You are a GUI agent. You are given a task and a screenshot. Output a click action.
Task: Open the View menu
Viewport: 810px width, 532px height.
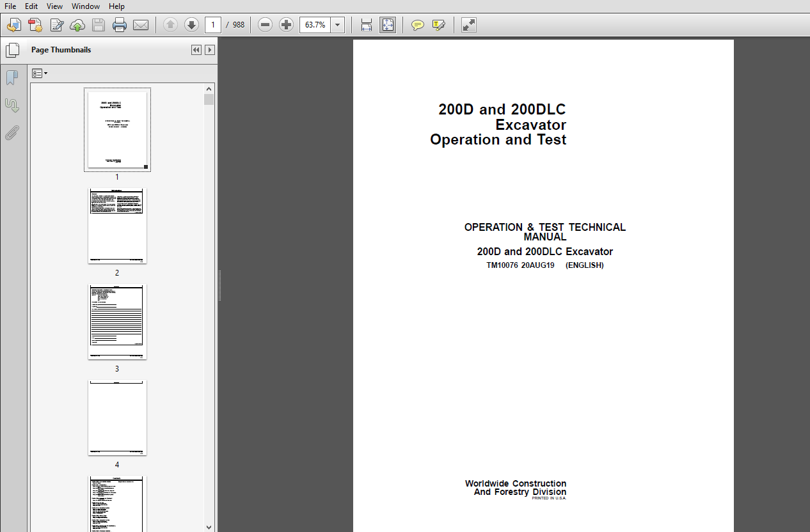pos(55,6)
